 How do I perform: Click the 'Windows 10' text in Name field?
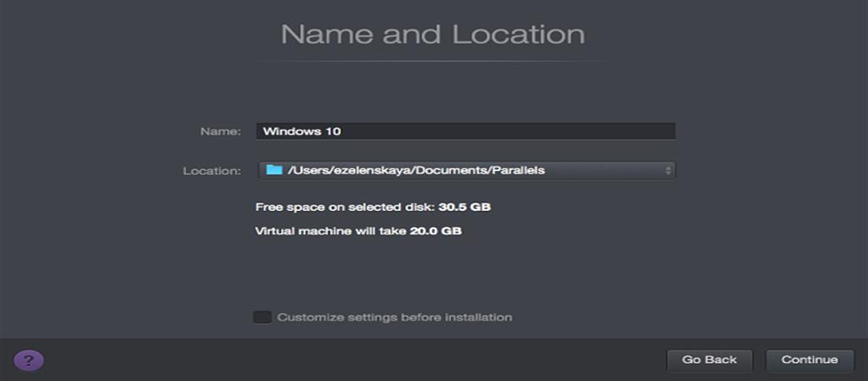303,132
